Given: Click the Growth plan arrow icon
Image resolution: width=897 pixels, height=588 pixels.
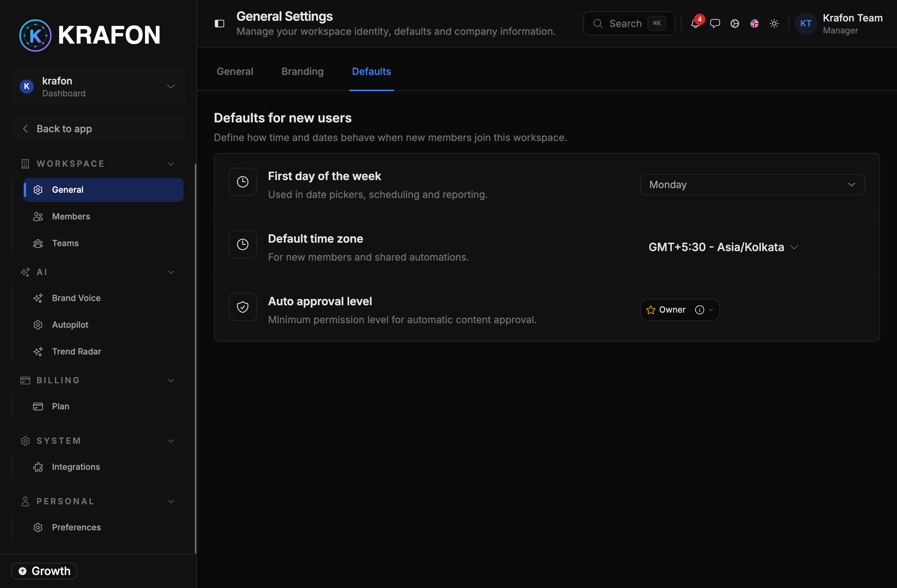Looking at the screenshot, I should (23, 571).
